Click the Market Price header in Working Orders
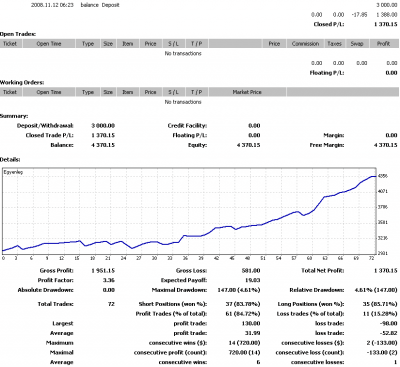The height and width of the screenshot is (367, 400). click(247, 92)
